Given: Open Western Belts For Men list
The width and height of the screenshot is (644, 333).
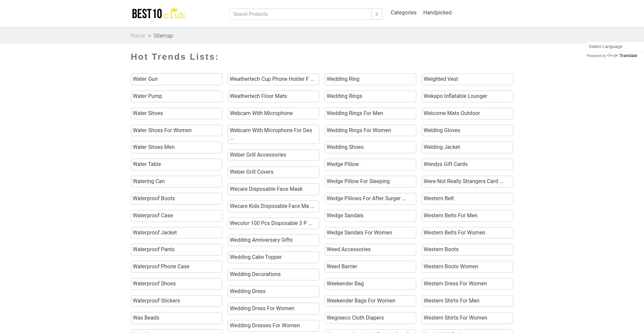Looking at the screenshot, I should point(467,216).
